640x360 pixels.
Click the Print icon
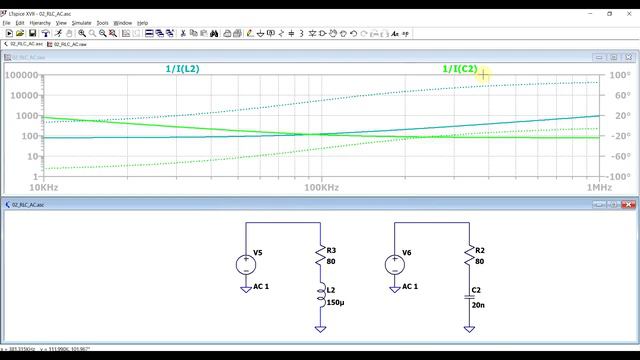pyautogui.click(x=237, y=33)
